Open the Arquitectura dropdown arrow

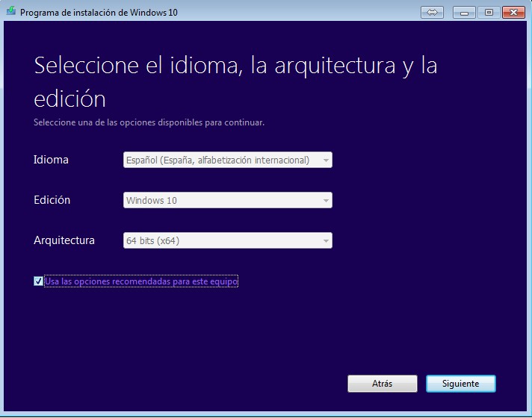tap(325, 240)
